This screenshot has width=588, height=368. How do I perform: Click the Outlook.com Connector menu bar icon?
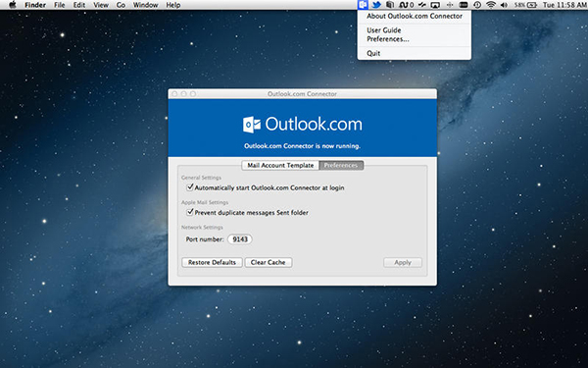click(363, 5)
